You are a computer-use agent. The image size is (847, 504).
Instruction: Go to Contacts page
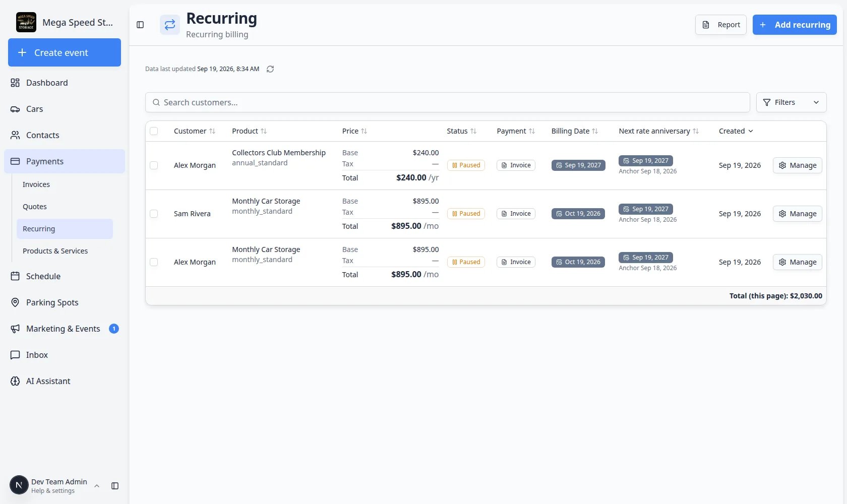(65, 135)
